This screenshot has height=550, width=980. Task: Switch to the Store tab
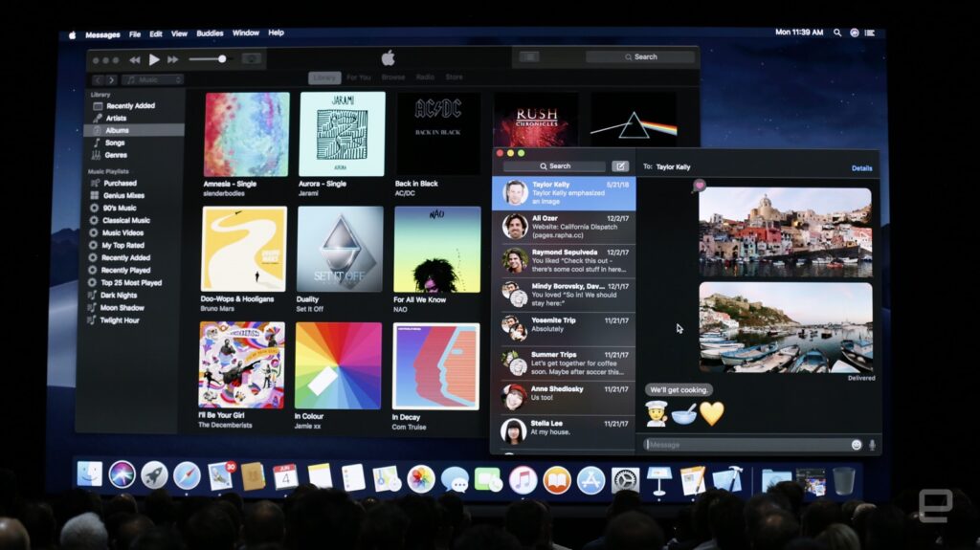[x=455, y=77]
